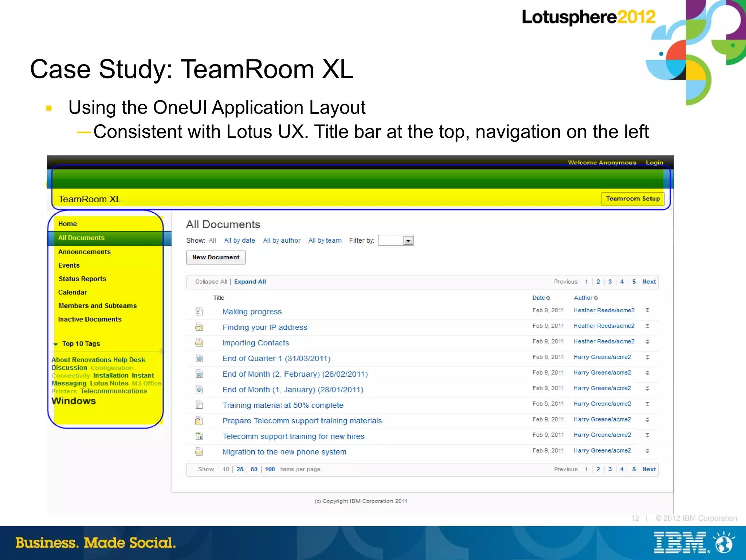Go to page 5 in bottom pager
The width and height of the screenshot is (746, 560).
point(634,469)
